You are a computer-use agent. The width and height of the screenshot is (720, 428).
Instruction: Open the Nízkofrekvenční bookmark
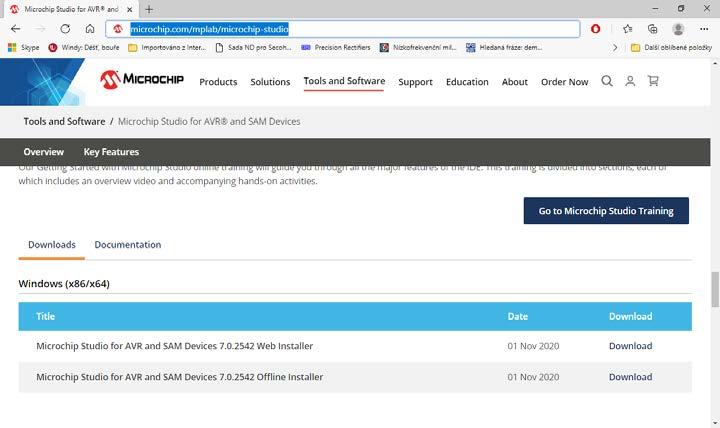point(418,47)
